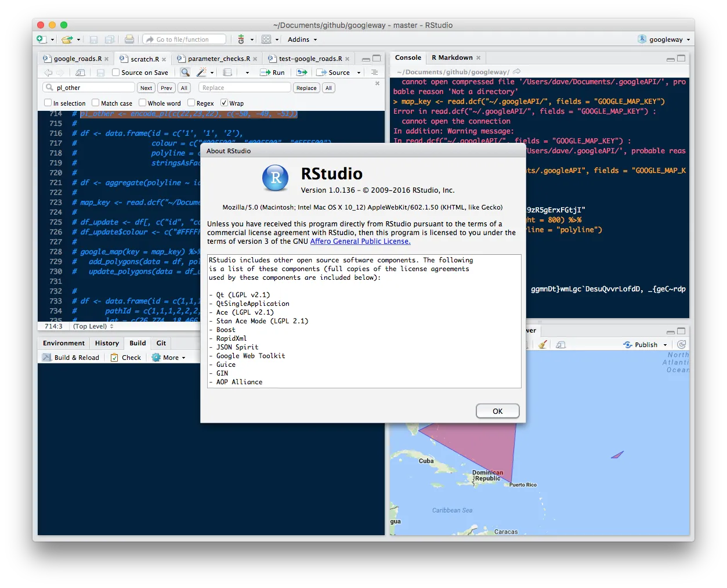Click the Save all documents icon
This screenshot has width=727, height=588.
(x=109, y=39)
